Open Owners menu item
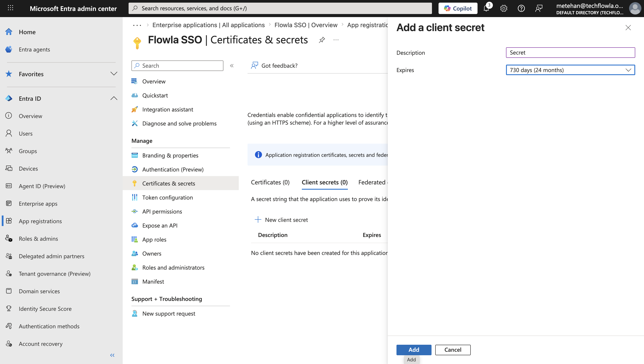The height and width of the screenshot is (364, 644). tap(152, 253)
